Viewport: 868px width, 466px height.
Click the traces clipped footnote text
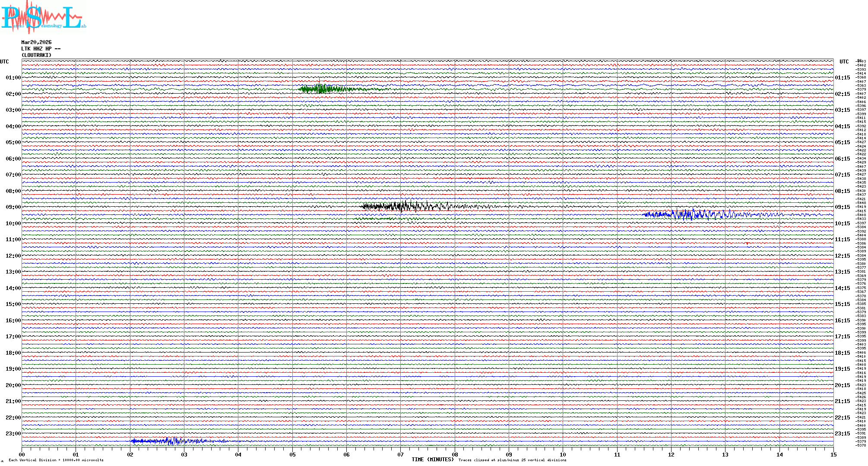pyautogui.click(x=512, y=460)
